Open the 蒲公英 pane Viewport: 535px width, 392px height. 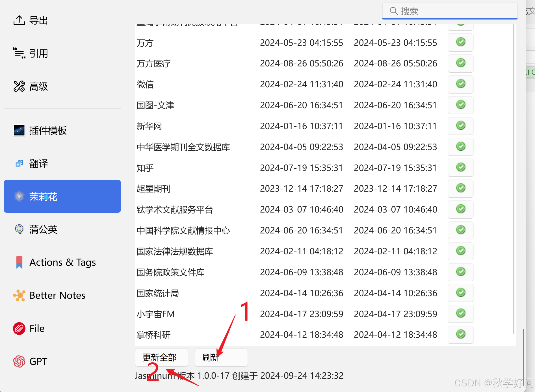click(x=62, y=229)
